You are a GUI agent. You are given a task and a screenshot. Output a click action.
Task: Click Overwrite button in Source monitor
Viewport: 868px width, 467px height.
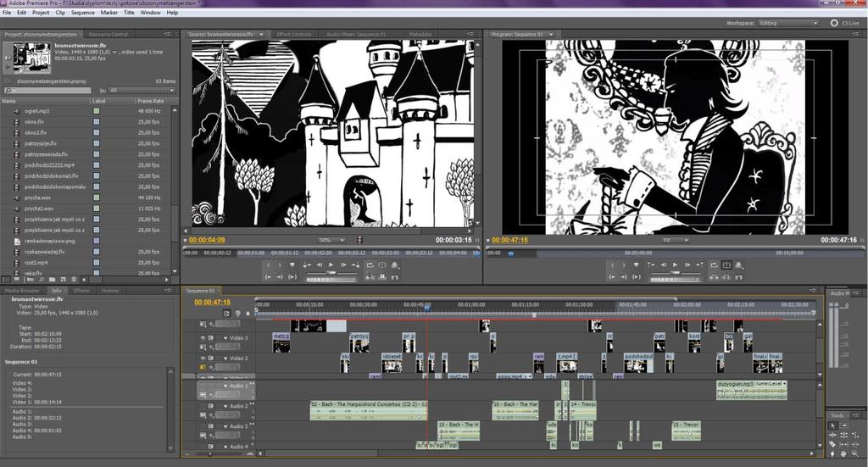[382, 276]
